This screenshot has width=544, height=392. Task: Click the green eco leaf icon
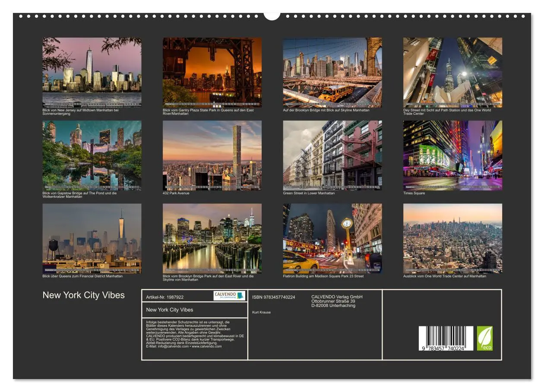(485, 338)
